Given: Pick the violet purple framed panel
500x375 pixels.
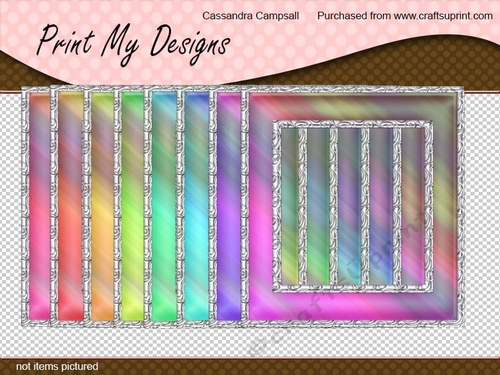Looking at the screenshot, I should [x=226, y=206].
